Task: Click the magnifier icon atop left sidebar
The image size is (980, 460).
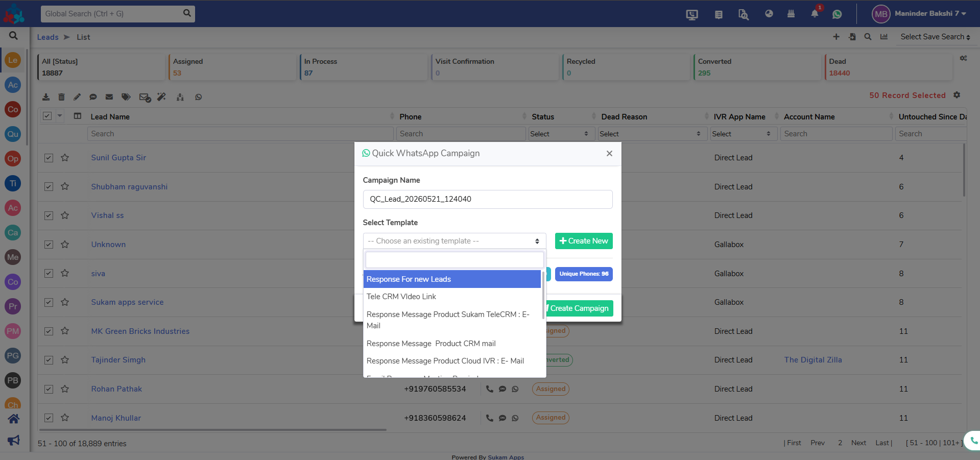Action: pyautogui.click(x=14, y=36)
